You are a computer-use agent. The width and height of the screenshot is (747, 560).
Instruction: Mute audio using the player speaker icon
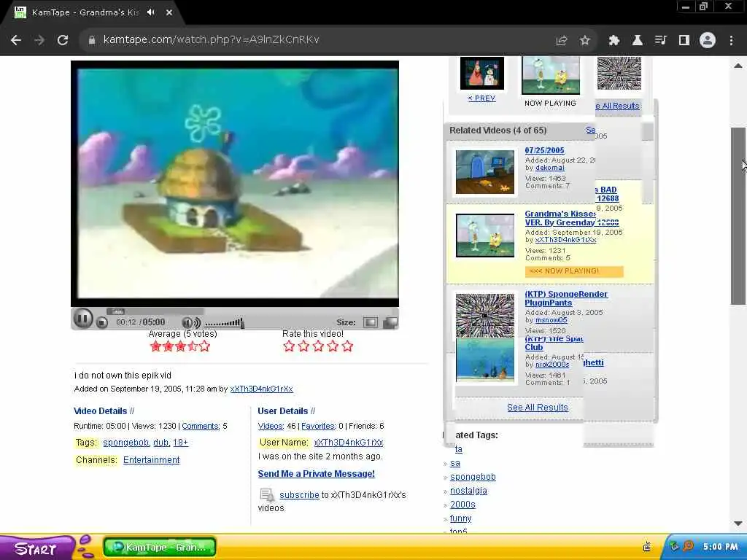click(x=192, y=322)
